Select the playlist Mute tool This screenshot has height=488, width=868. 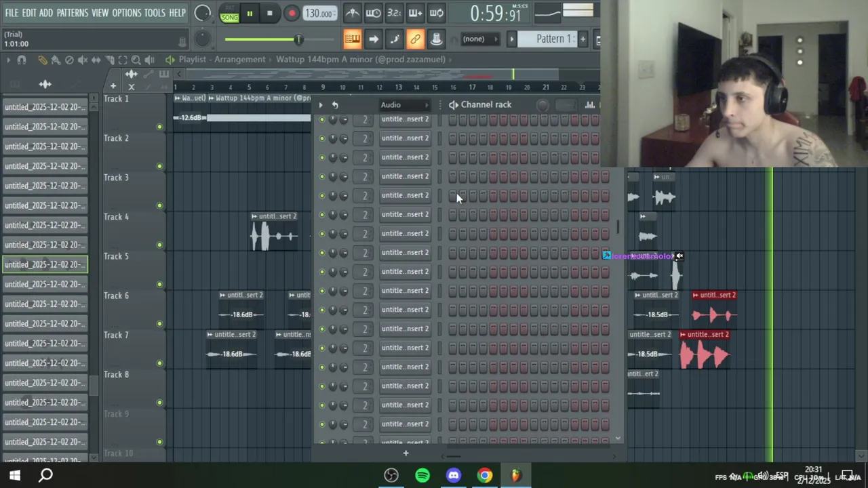click(x=83, y=60)
